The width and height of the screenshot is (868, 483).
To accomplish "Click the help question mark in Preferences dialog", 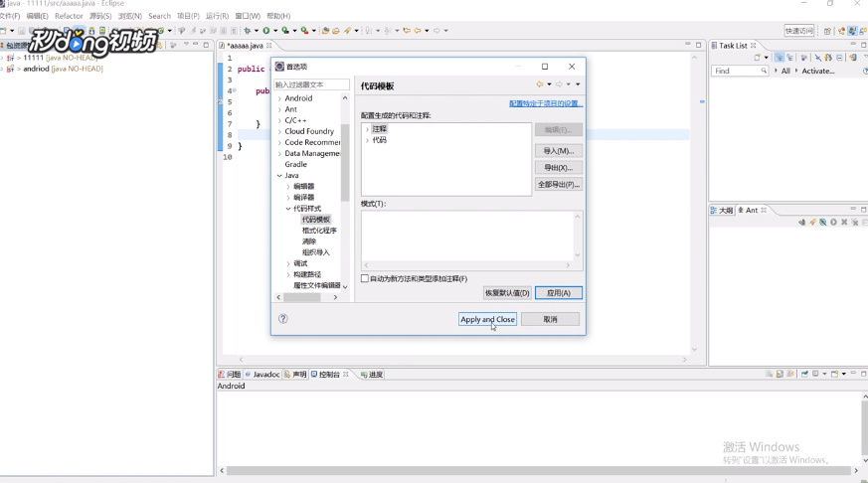I will pyautogui.click(x=283, y=319).
